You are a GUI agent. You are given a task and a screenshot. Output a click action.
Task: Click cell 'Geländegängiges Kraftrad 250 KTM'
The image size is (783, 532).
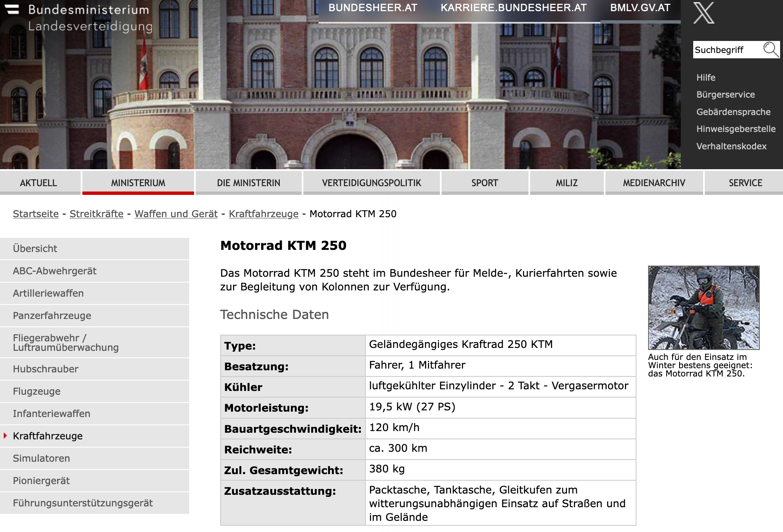coord(500,345)
